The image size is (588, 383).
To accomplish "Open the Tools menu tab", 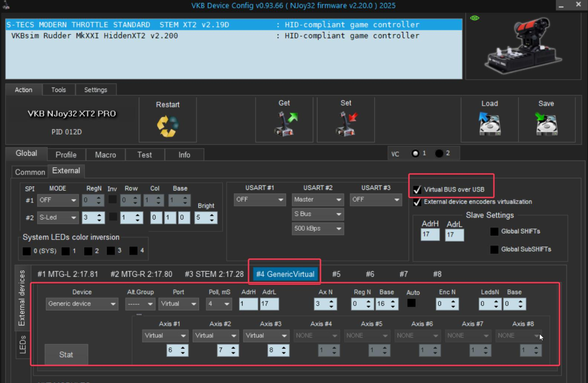I will click(59, 90).
